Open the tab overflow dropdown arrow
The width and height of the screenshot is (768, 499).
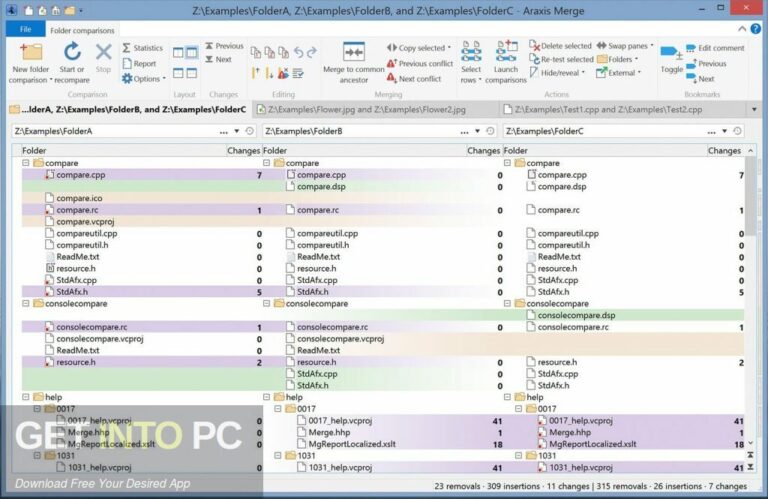pyautogui.click(x=754, y=110)
